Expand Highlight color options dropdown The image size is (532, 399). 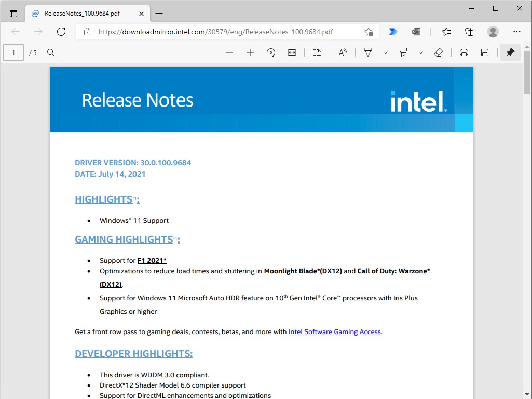click(421, 52)
